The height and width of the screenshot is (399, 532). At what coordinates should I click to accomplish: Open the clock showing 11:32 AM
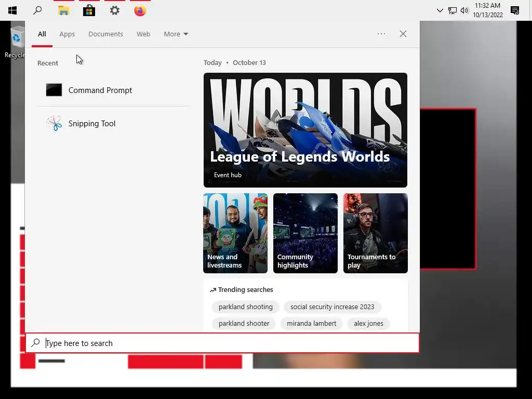487,10
